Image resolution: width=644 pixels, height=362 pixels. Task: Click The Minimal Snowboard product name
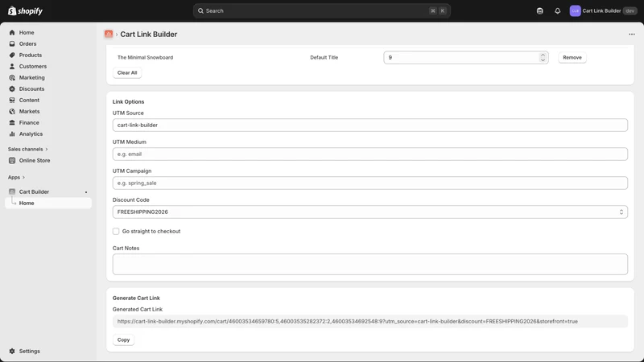(145, 57)
